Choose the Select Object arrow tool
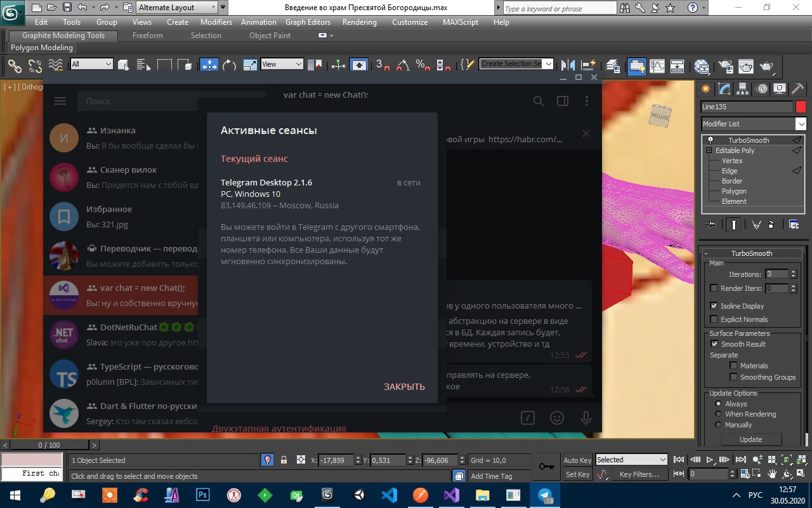 click(124, 65)
